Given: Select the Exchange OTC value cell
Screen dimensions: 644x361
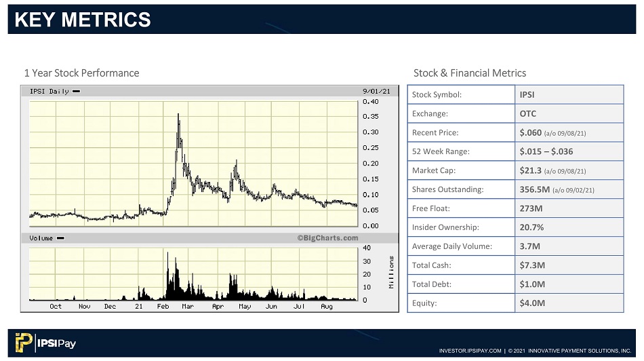Looking at the screenshot, I should tap(569, 113).
